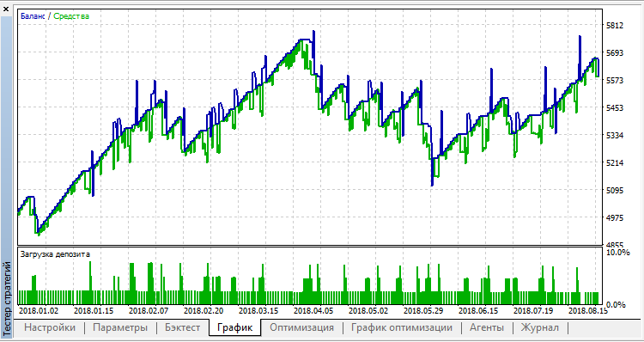Click the 10.0% deposit load label

coord(617,253)
